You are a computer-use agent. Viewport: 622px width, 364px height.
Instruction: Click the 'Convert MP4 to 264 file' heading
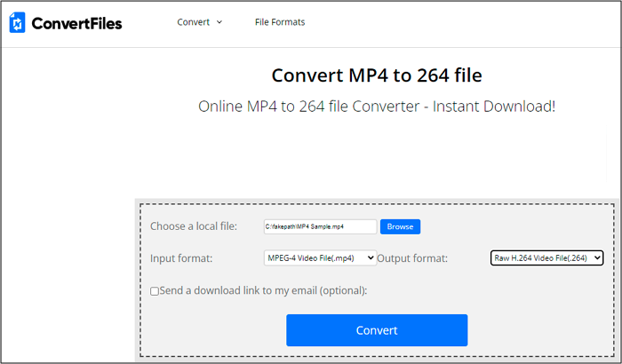coord(377,75)
